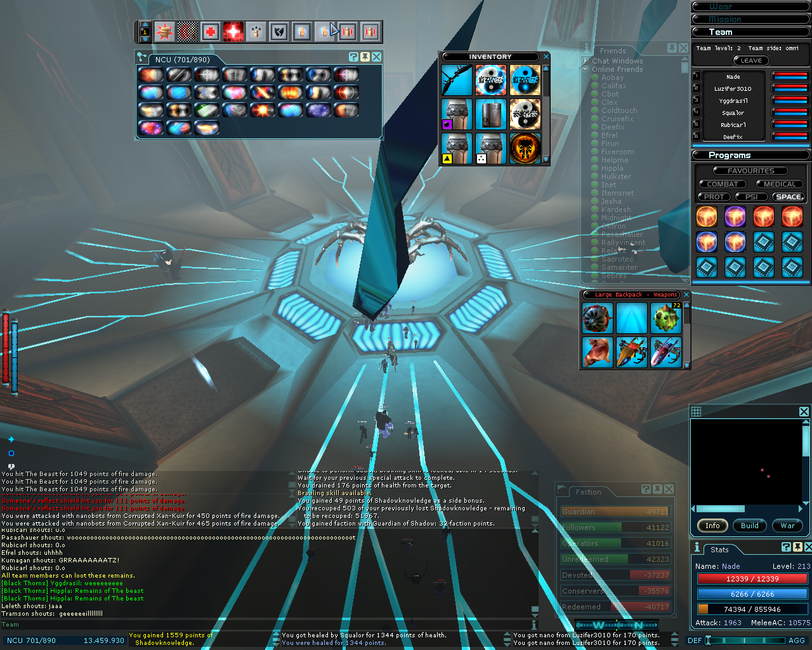This screenshot has width=812, height=650.
Task: Switch to the PROT programs tab
Action: point(714,197)
